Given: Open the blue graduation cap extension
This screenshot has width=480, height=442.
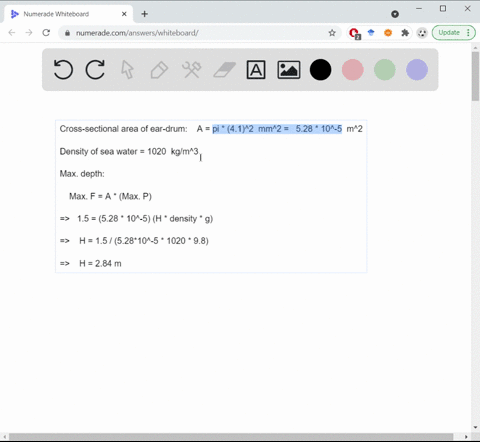Looking at the screenshot, I should tap(371, 33).
